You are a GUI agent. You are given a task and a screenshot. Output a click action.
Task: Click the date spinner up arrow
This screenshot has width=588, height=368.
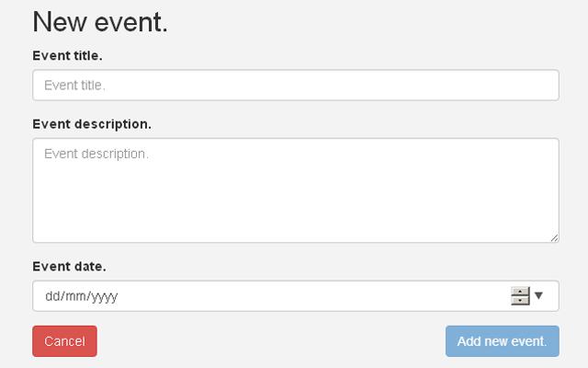pyautogui.click(x=521, y=292)
